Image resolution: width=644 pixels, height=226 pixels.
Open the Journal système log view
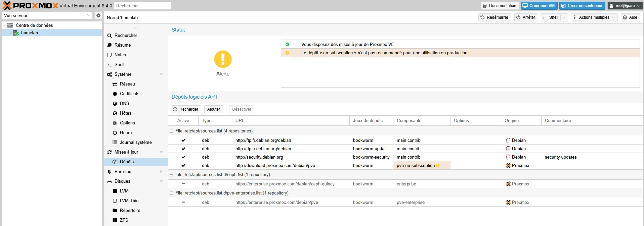135,143
